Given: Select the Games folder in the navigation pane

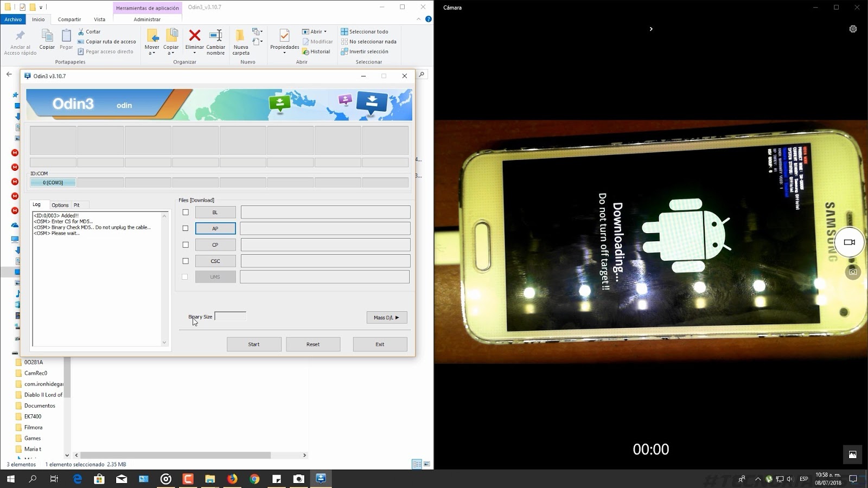Looking at the screenshot, I should point(33,438).
